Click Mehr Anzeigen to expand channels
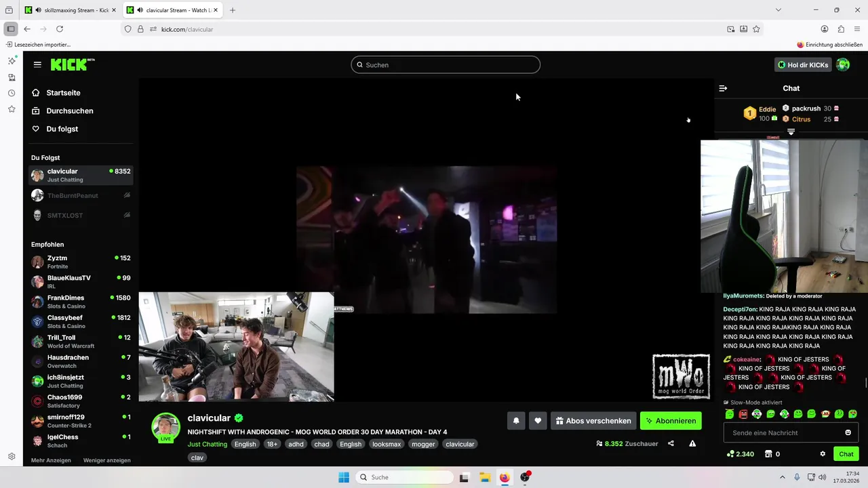The height and width of the screenshot is (488, 868). tap(51, 460)
